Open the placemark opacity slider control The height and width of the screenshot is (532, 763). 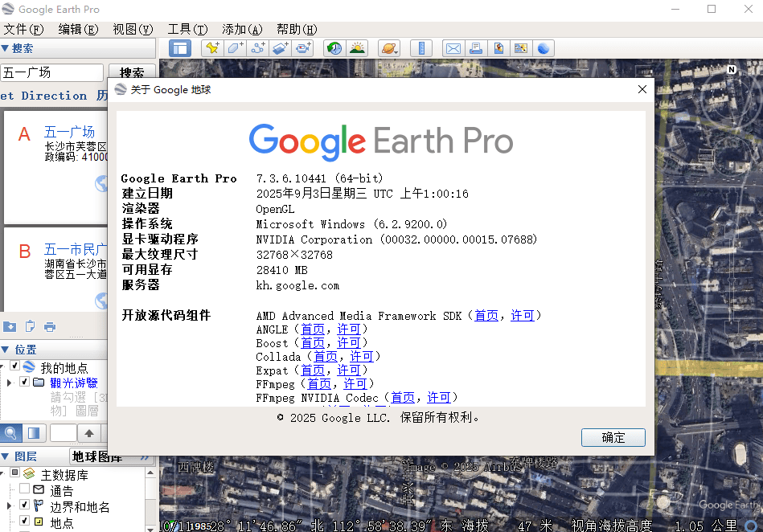click(x=32, y=433)
